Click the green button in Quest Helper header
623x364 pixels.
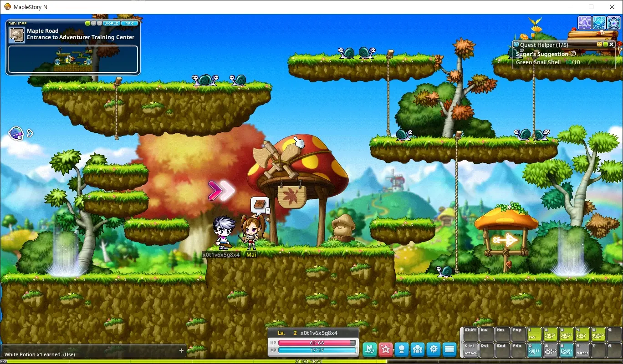(605, 45)
